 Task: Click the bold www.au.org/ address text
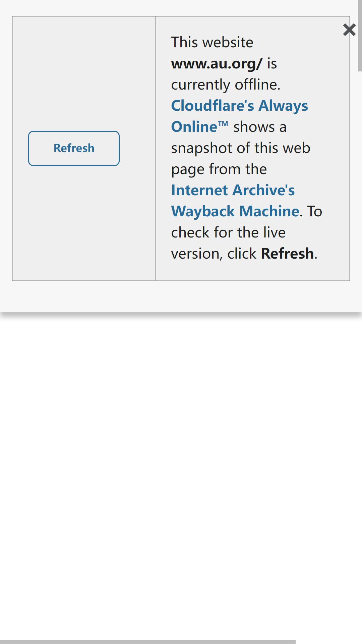coord(217,63)
